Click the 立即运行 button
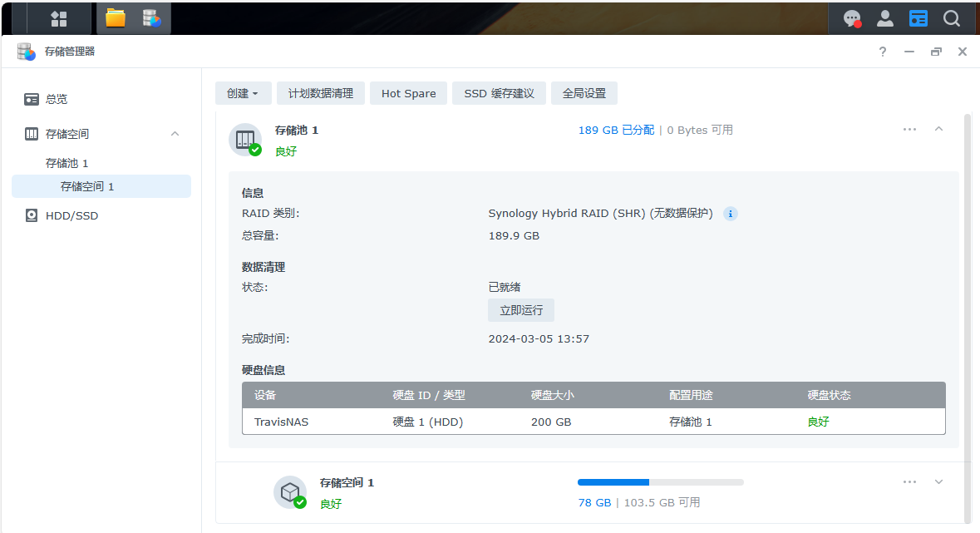Image resolution: width=980 pixels, height=533 pixels. (x=521, y=310)
